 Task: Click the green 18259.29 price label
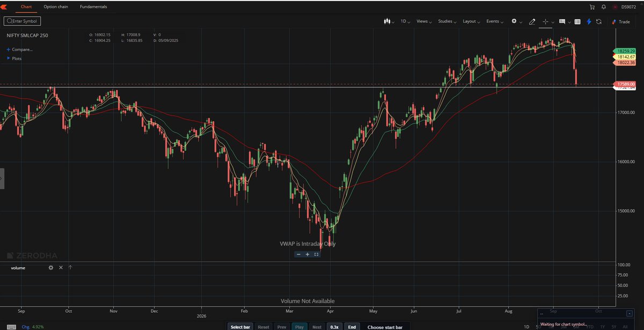click(x=624, y=52)
